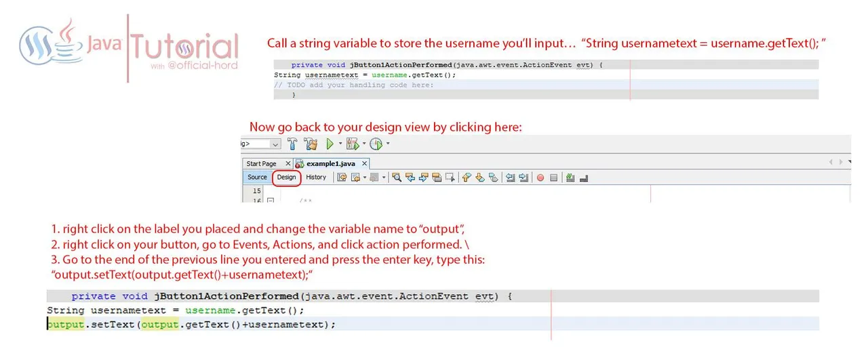Click 'String usernametext' line in bottom snippet
The image size is (868, 347).
[176, 310]
